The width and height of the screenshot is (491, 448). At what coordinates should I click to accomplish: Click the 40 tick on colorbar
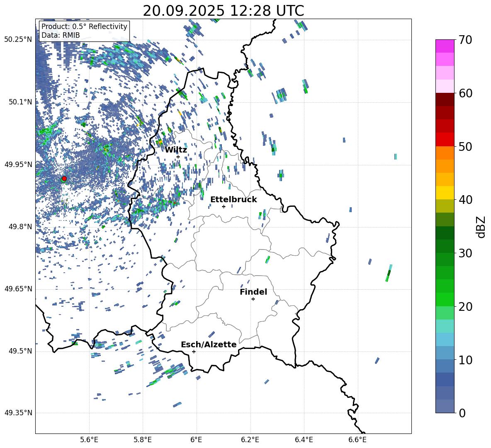[x=465, y=200]
